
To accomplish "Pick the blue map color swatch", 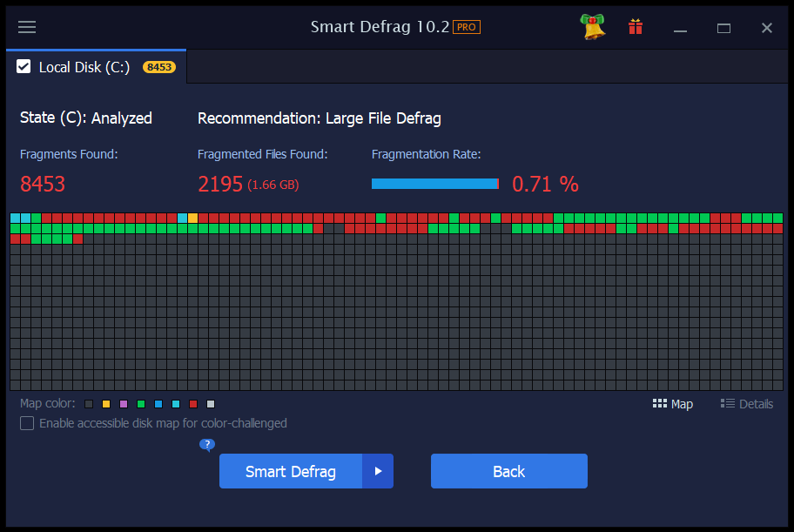I will (x=158, y=404).
